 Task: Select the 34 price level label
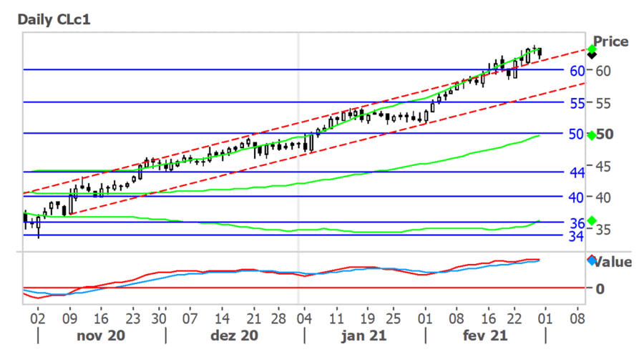[577, 236]
